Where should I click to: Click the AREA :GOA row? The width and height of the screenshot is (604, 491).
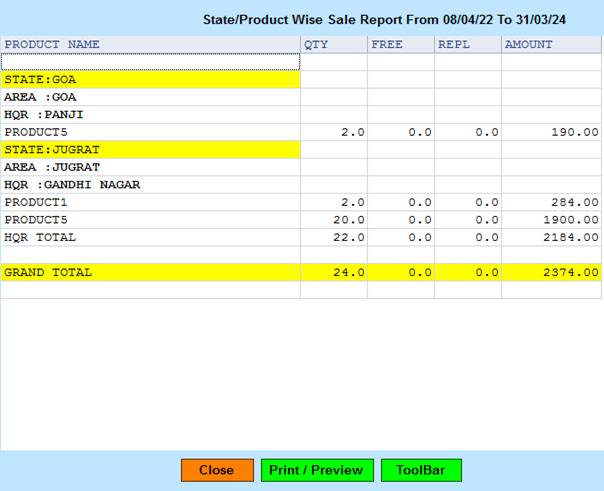tap(40, 97)
